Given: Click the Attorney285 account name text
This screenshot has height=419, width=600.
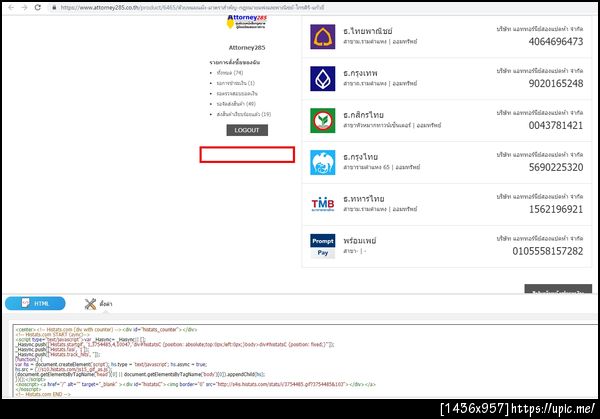Looking at the screenshot, I should [x=247, y=47].
